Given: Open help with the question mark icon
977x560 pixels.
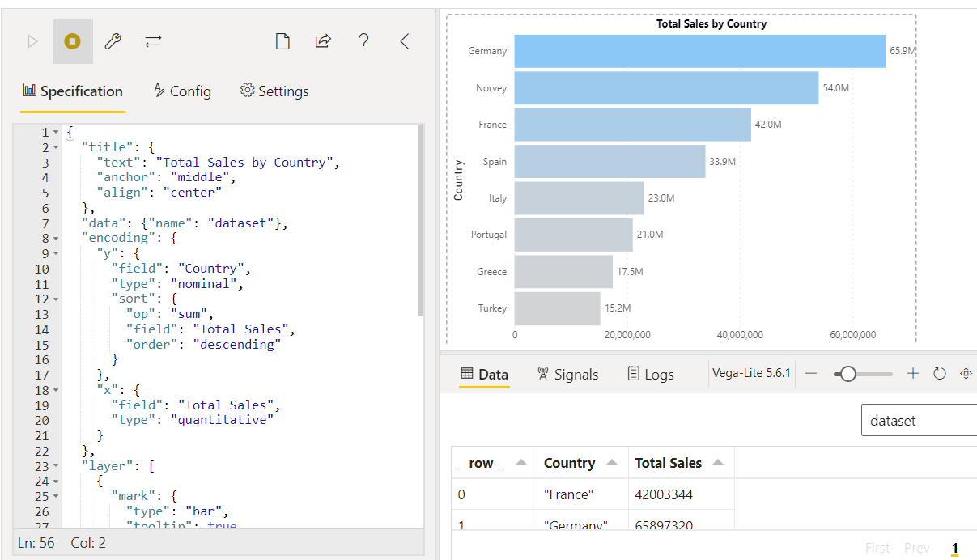Looking at the screenshot, I should tap(363, 40).
